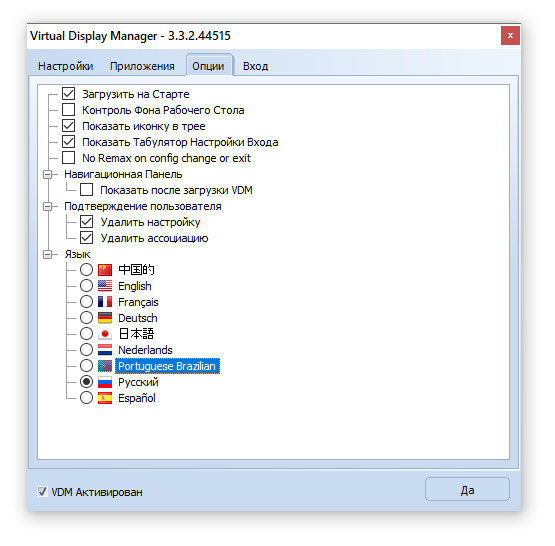
Task: Click the selected Русский radio button
Action: coord(86,382)
